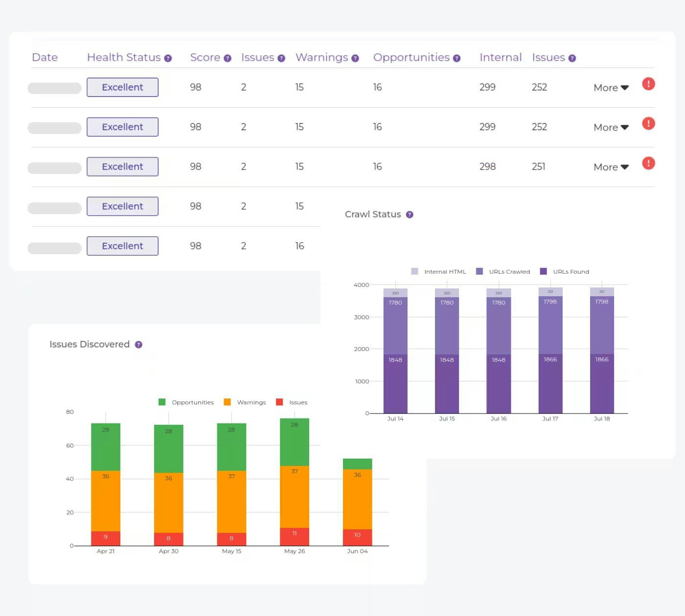
Task: Expand the More menu on third row
Action: coord(610,167)
